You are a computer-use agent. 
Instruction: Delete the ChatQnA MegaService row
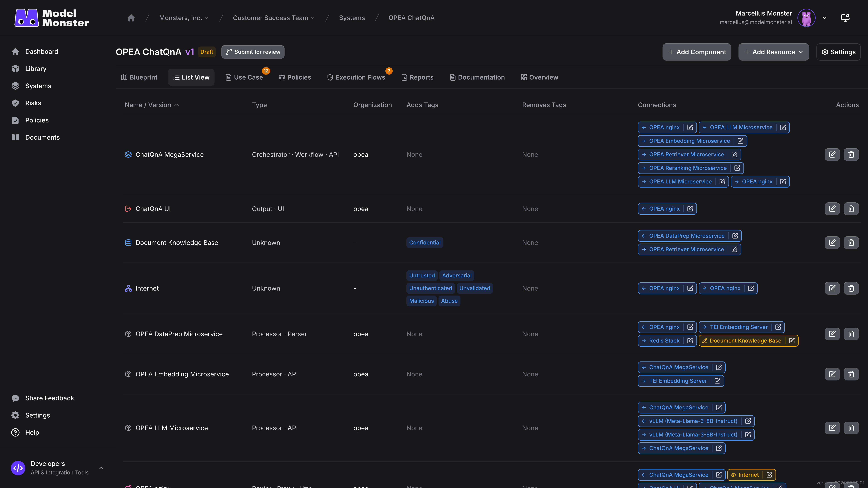click(x=851, y=155)
